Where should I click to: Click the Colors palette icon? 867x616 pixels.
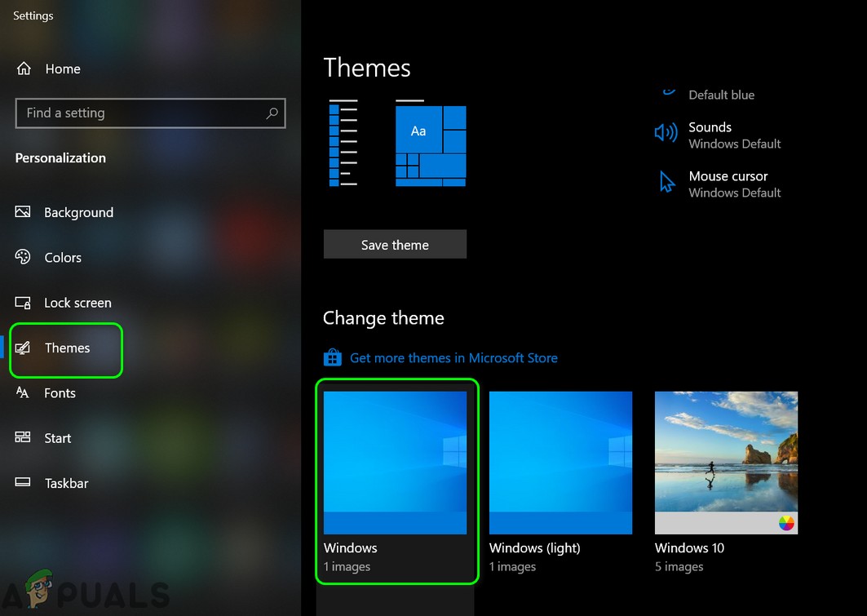tap(23, 257)
